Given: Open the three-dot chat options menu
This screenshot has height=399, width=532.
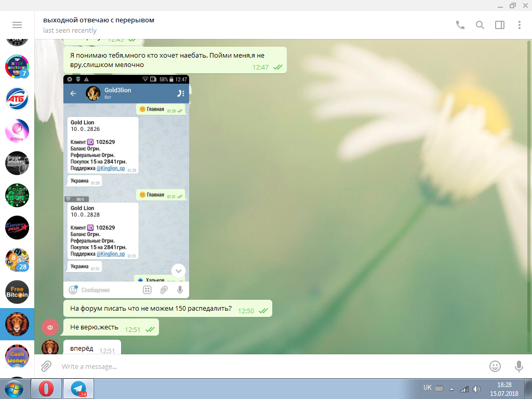Looking at the screenshot, I should pyautogui.click(x=520, y=25).
